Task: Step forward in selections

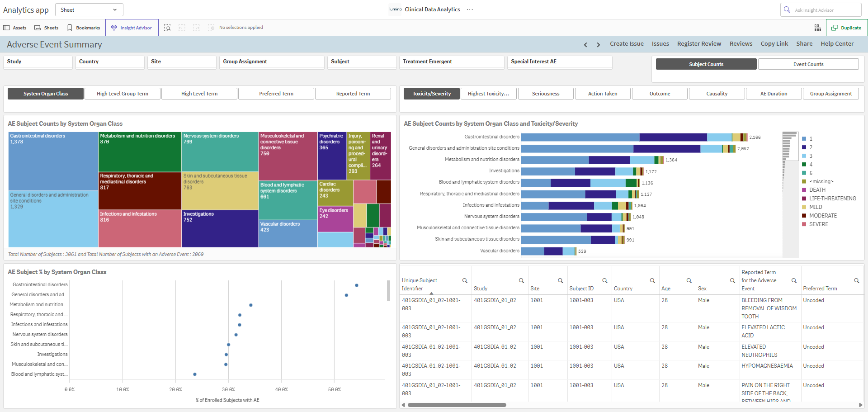Action: (196, 28)
